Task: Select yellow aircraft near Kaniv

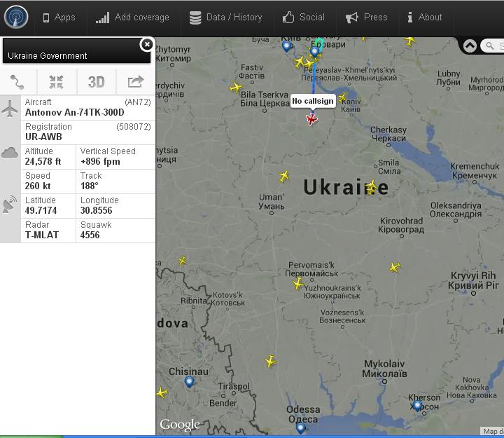Action: click(342, 97)
